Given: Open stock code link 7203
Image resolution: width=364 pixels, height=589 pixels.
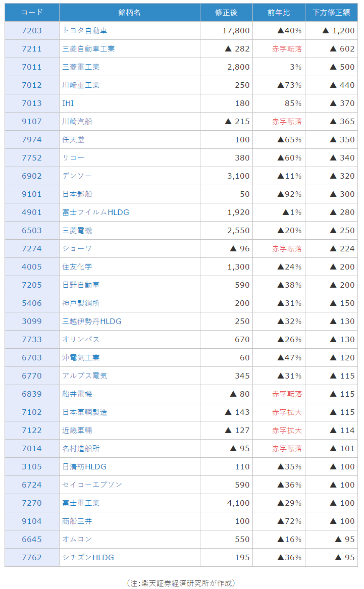Looking at the screenshot, I should tap(32, 30).
